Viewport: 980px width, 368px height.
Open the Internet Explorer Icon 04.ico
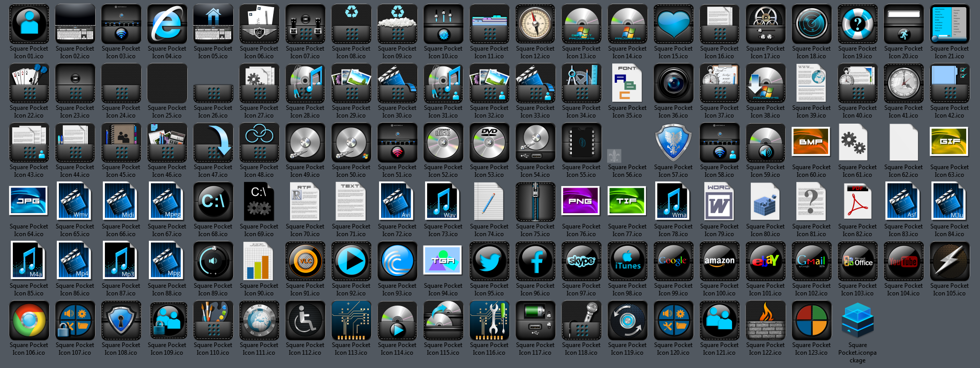pos(167,24)
